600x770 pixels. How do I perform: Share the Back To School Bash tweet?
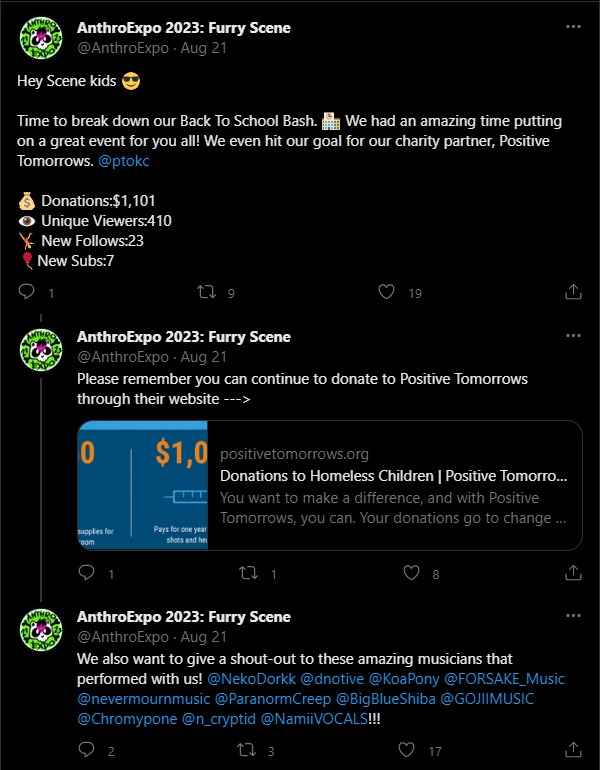coord(574,292)
